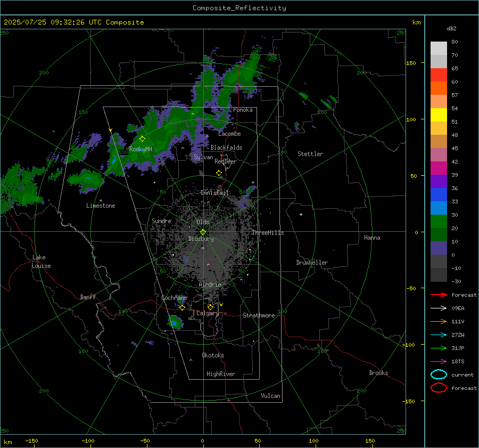Click the Lake Louise label

tap(41, 262)
